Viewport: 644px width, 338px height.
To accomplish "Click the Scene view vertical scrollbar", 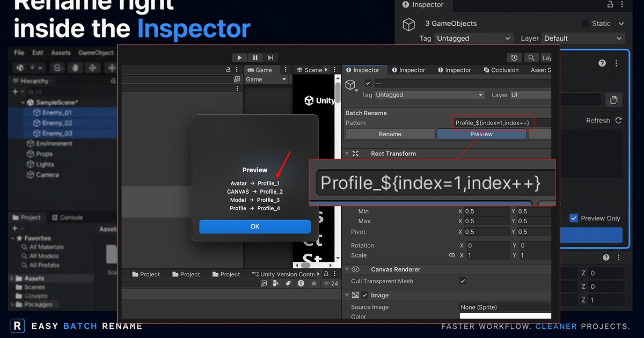I will pyautogui.click(x=338, y=94).
